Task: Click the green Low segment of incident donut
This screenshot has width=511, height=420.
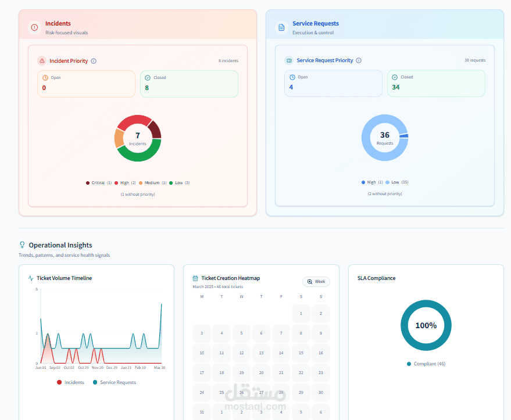Action: (x=140, y=156)
